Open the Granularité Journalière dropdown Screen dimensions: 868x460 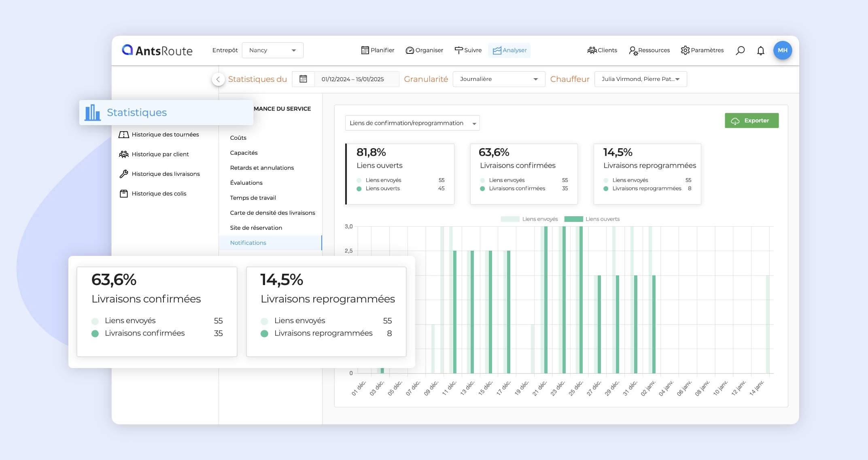[x=499, y=79]
